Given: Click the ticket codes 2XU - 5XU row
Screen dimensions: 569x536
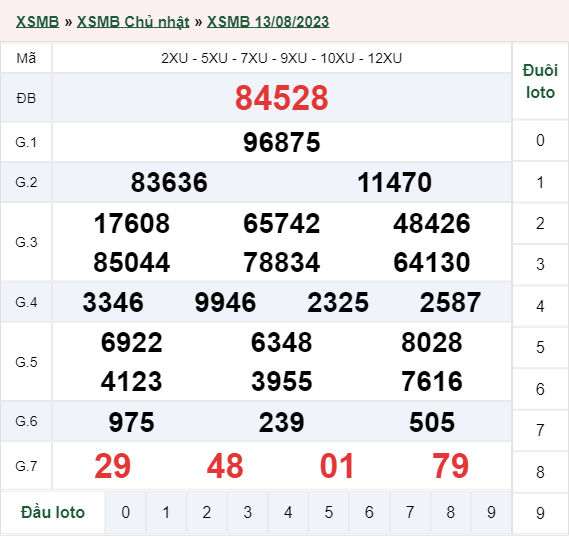Looking at the screenshot, I should tap(282, 58).
